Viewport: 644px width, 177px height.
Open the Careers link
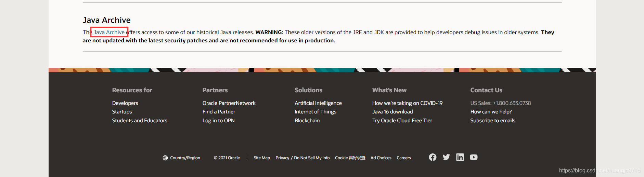coord(404,158)
